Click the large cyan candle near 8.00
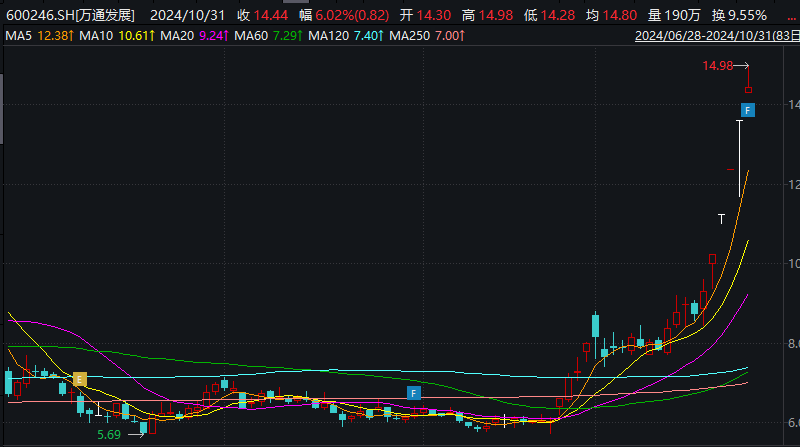The height and width of the screenshot is (447, 800). [595, 325]
